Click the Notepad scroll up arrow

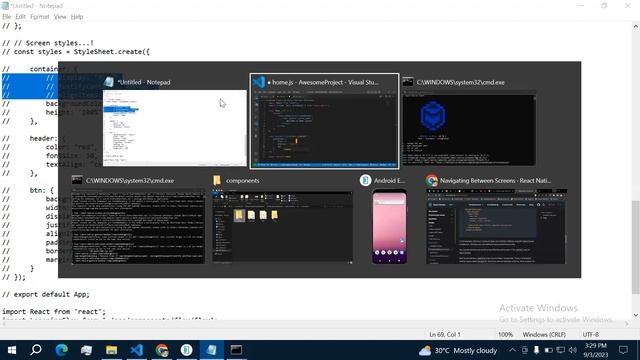pos(636,27)
